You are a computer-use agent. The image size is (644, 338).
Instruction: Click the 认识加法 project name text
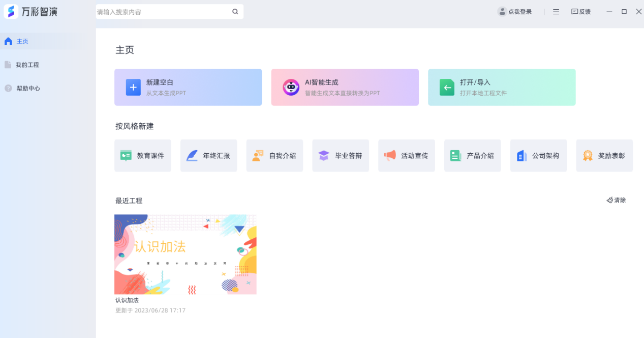[x=127, y=300]
